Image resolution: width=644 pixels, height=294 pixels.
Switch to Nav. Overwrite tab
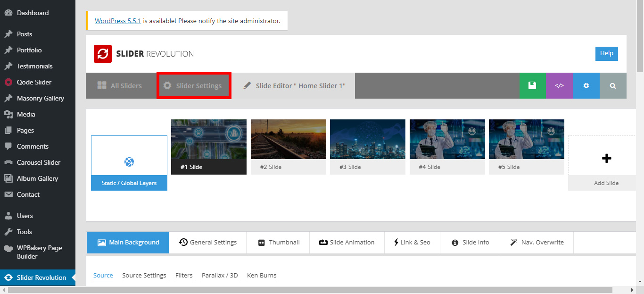pyautogui.click(x=537, y=243)
